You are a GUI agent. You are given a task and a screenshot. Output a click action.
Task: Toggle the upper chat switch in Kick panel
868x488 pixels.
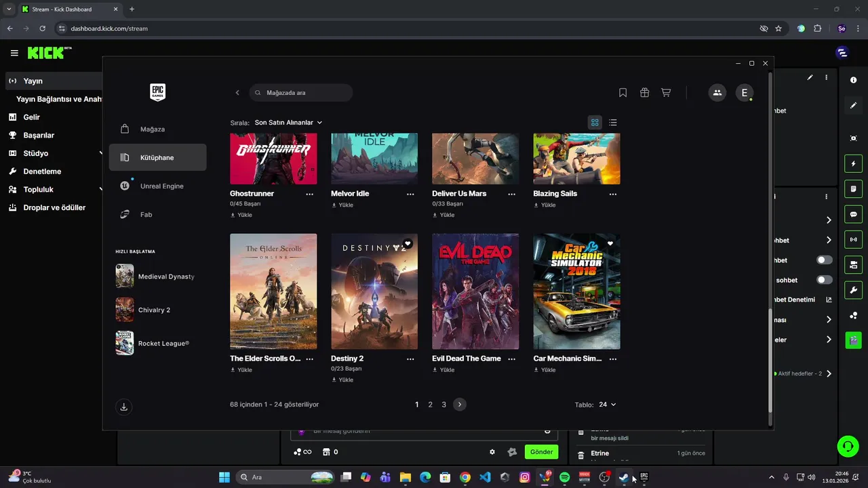tap(825, 260)
